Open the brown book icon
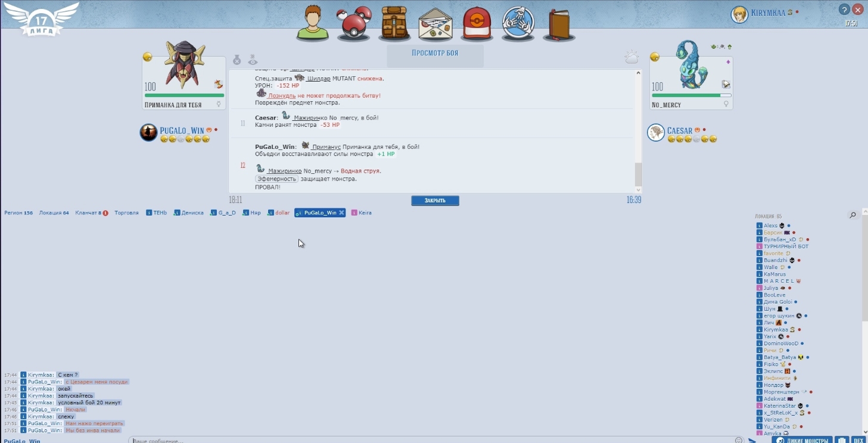Screen dimensions: 868x443 pyautogui.click(x=559, y=23)
